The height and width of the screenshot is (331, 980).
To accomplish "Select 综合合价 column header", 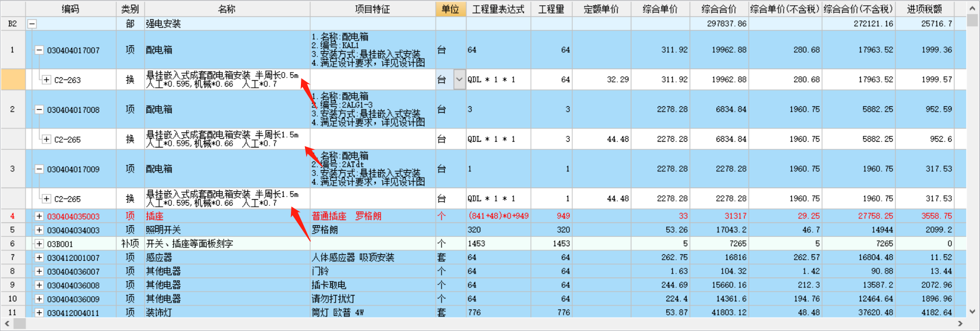I will coord(719,9).
